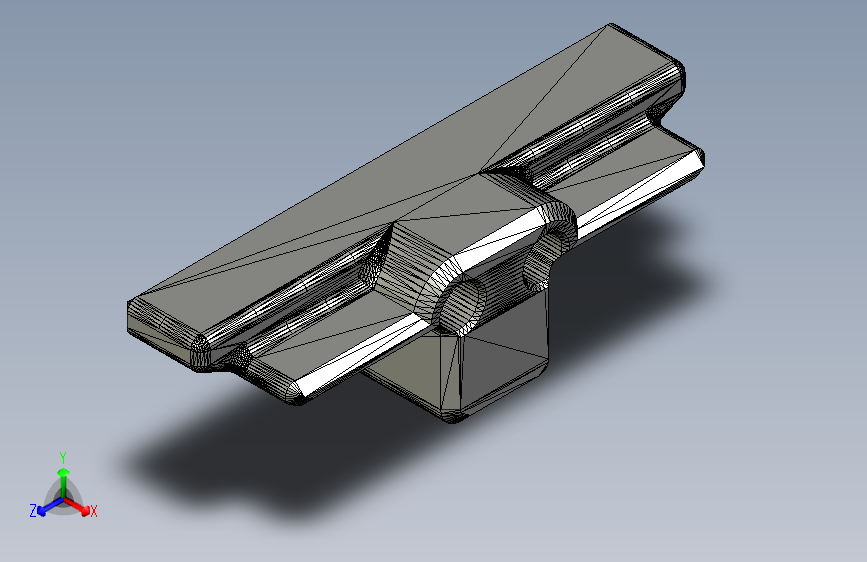This screenshot has height=562, width=867.
Task: Select the front circular through-hole on the part
Action: click(x=463, y=306)
